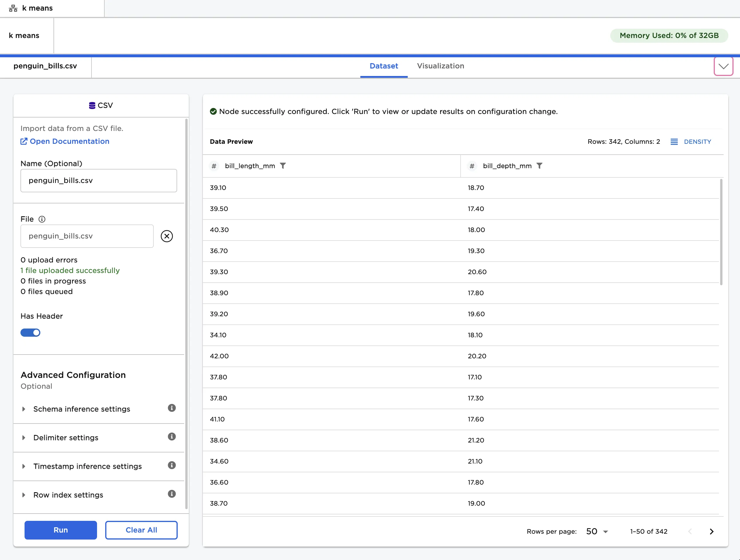Select the Dataset tab
740x560 pixels.
coord(384,66)
